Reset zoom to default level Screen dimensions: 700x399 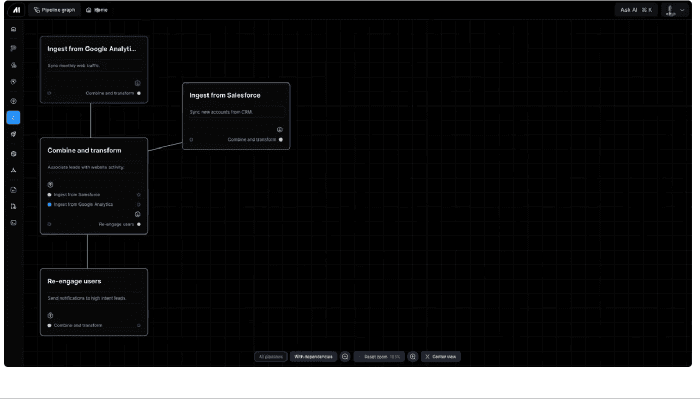point(379,357)
